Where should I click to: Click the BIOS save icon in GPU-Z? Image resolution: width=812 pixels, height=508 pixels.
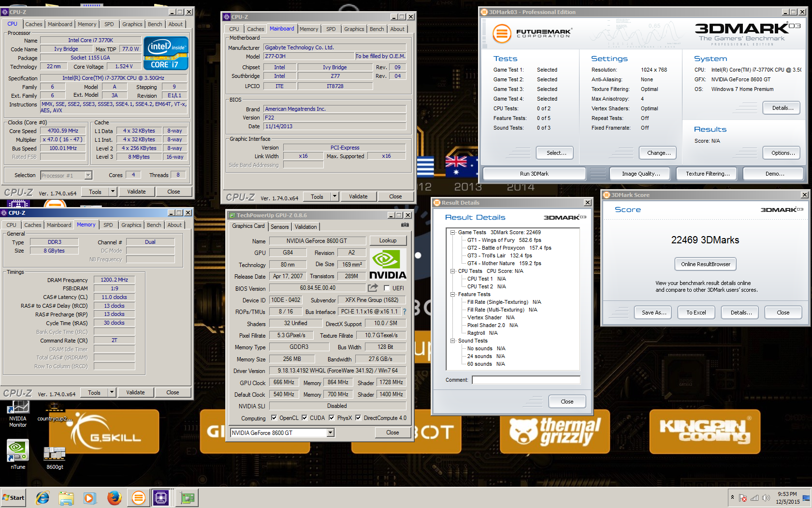(373, 288)
